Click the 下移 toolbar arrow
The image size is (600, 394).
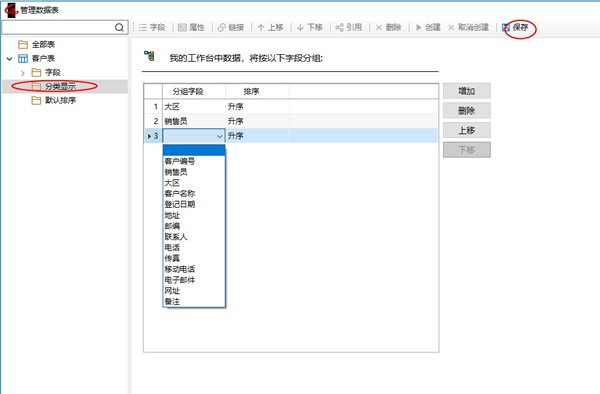click(x=310, y=27)
